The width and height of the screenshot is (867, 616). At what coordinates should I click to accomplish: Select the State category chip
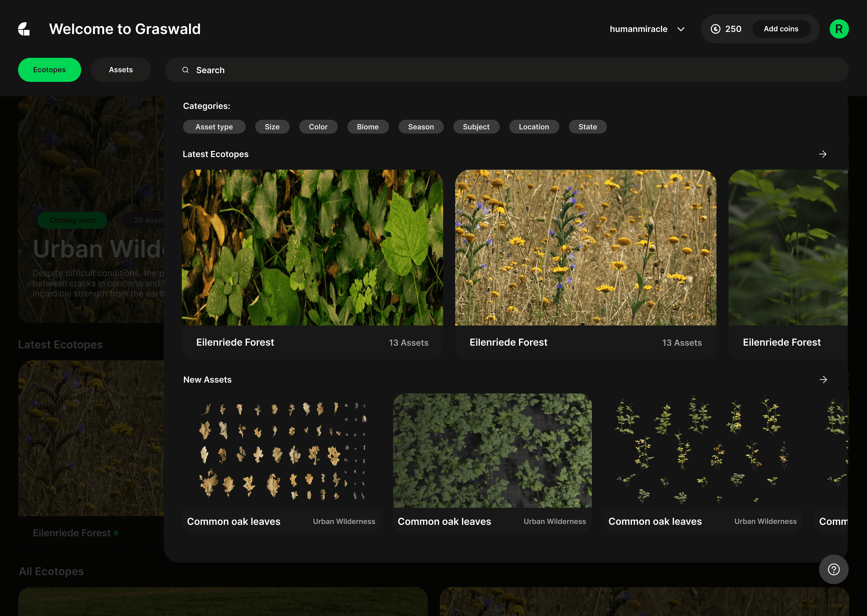click(587, 127)
